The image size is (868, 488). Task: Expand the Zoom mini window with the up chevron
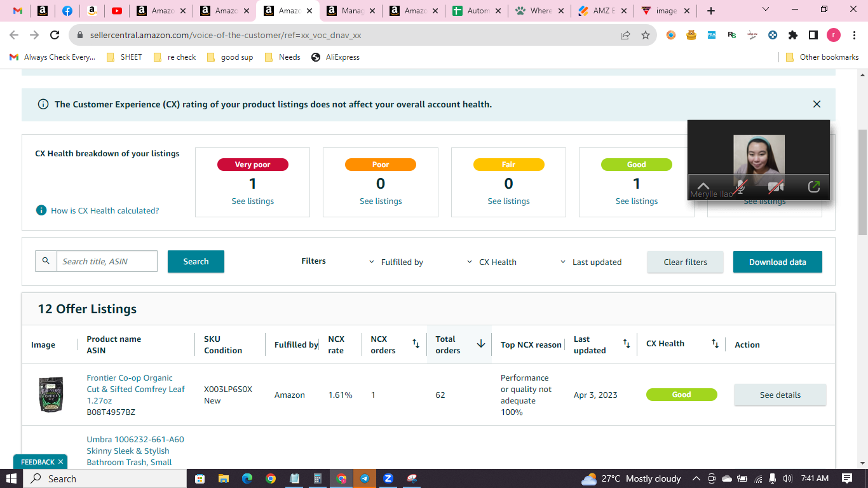[x=703, y=187]
